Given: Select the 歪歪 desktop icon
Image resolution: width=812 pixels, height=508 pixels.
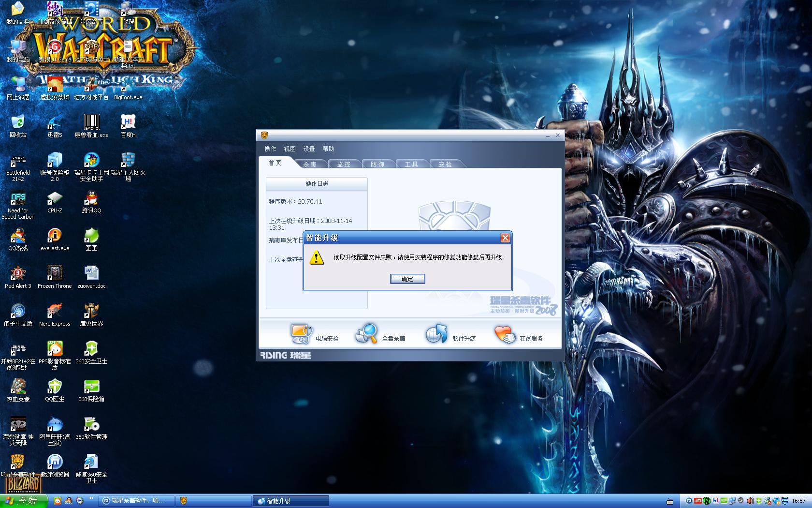Looking at the screenshot, I should tap(91, 239).
